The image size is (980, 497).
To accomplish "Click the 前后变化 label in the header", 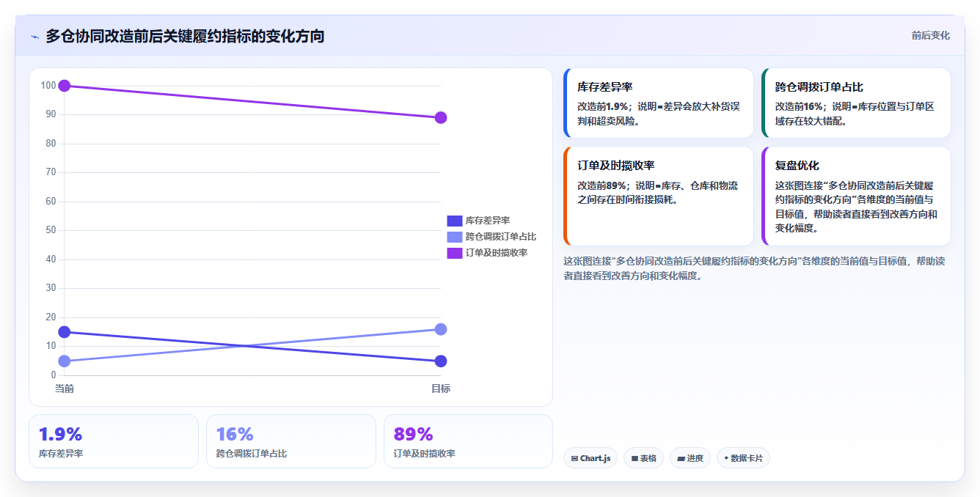I will (x=930, y=35).
